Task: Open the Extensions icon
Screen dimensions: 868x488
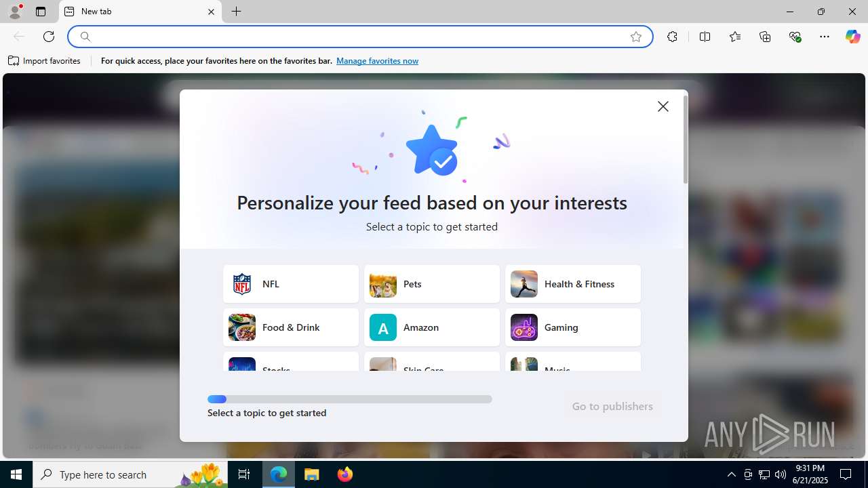Action: [672, 37]
